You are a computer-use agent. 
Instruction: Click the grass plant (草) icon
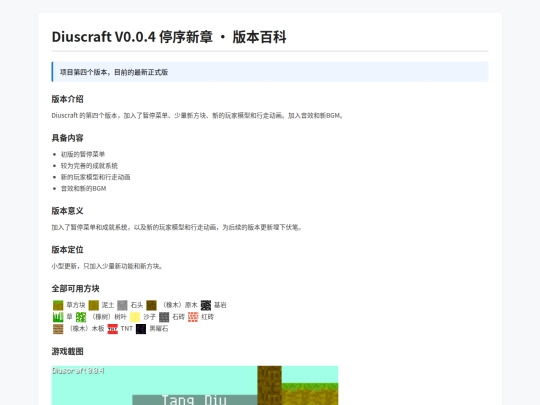[x=58, y=317]
